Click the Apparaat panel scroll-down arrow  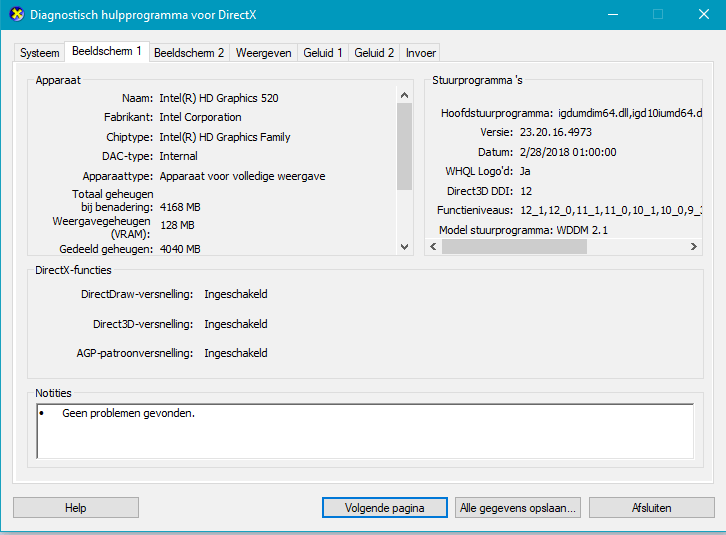click(404, 247)
